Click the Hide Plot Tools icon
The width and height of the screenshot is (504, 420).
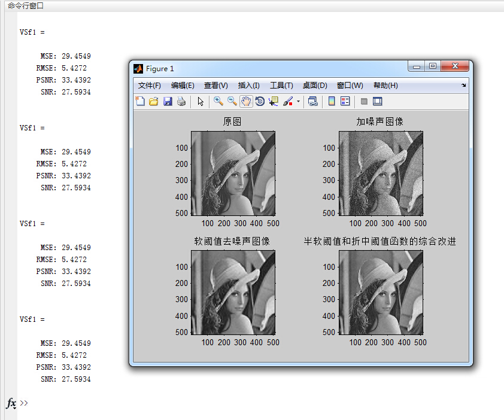[x=364, y=102]
